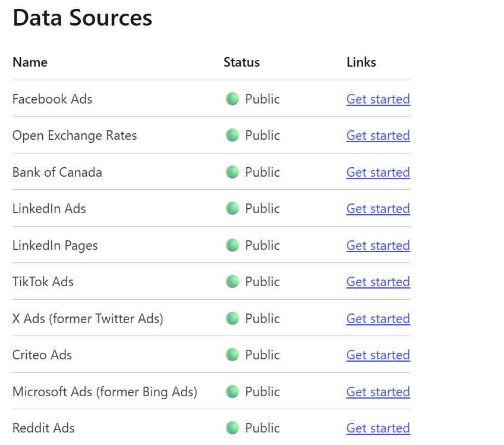Select the Status column header

click(241, 62)
